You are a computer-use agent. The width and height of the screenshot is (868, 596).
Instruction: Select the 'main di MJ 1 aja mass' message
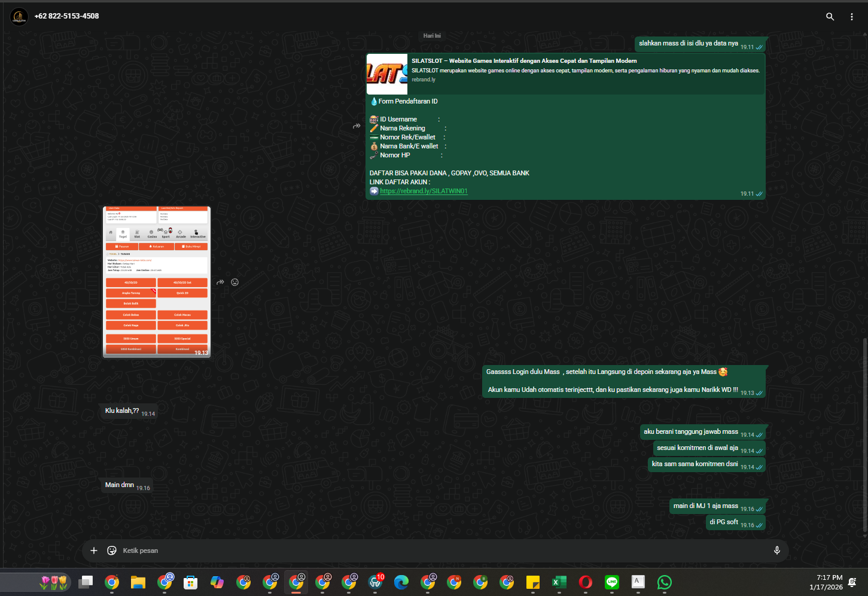(717, 506)
